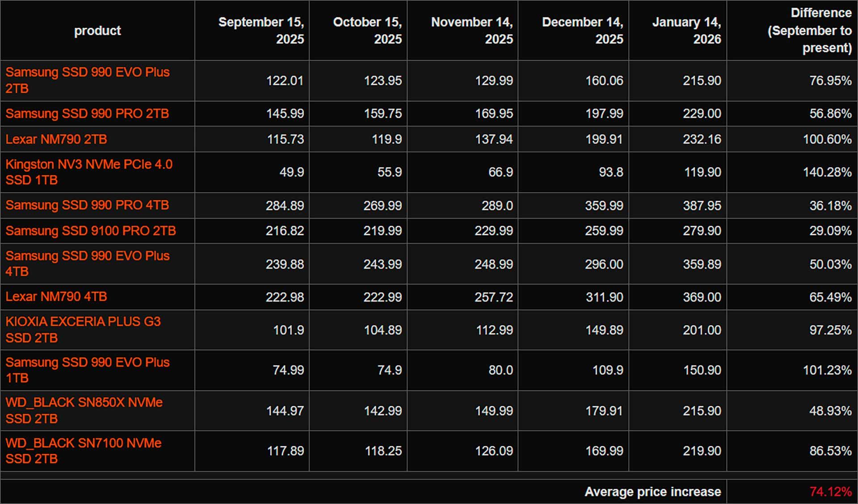Click the January 14, 2026 column header
Viewport: 858px width, 504px height.
pos(686,30)
